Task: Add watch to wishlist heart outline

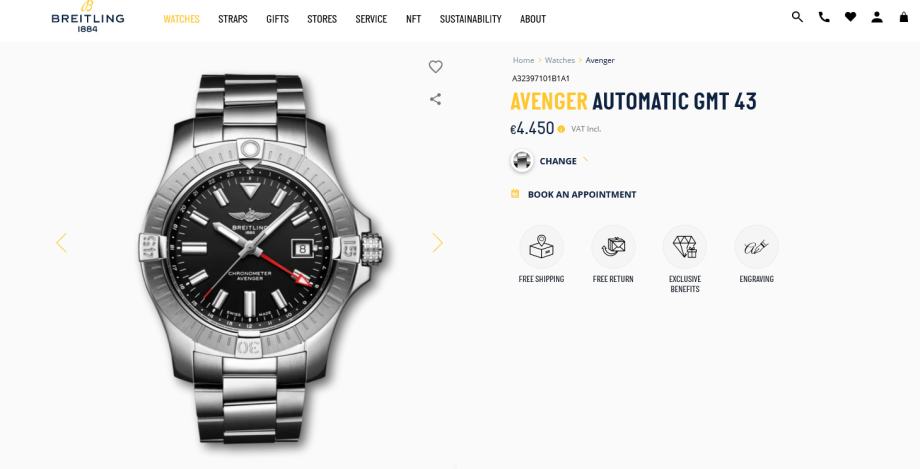Action: (x=435, y=67)
